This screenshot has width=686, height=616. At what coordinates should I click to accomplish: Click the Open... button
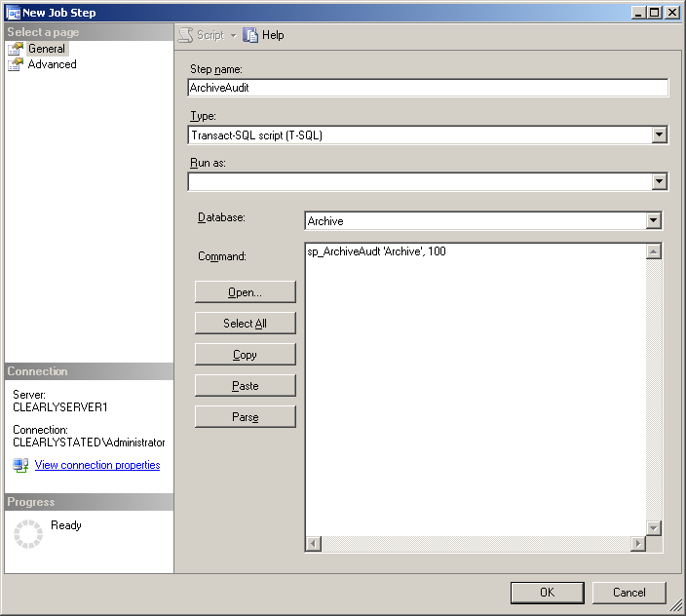pos(245,292)
